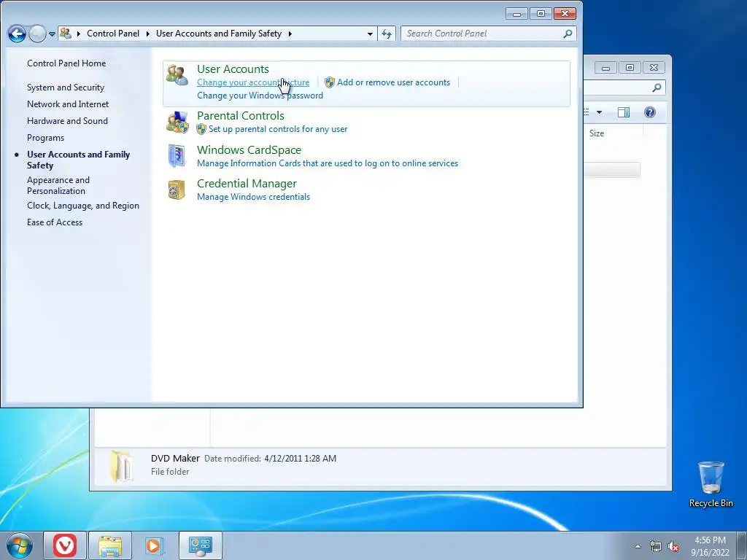Open Windows Explorer from the taskbar
Screen dimensions: 747x560
[x=110, y=545]
